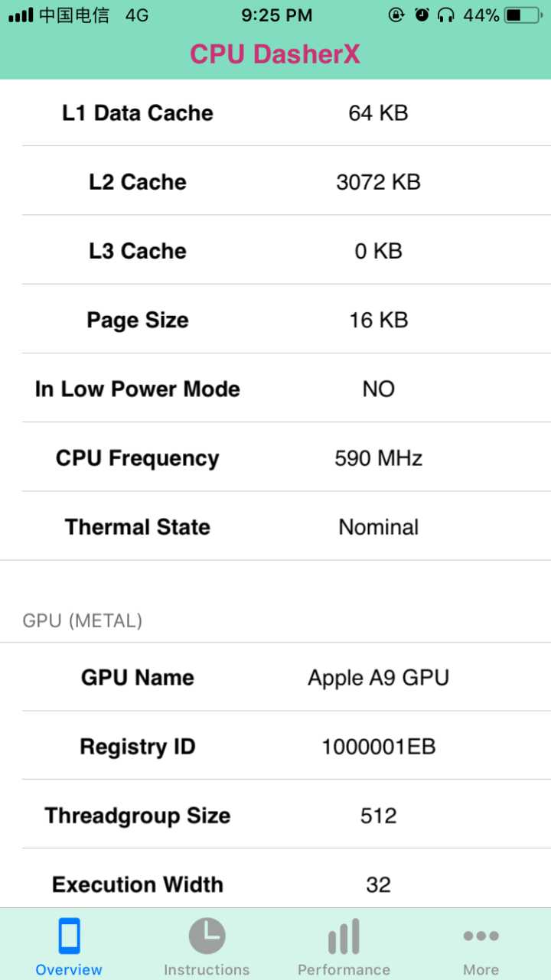Image resolution: width=551 pixels, height=980 pixels.
Task: Select the Thermal State row
Action: pos(275,526)
